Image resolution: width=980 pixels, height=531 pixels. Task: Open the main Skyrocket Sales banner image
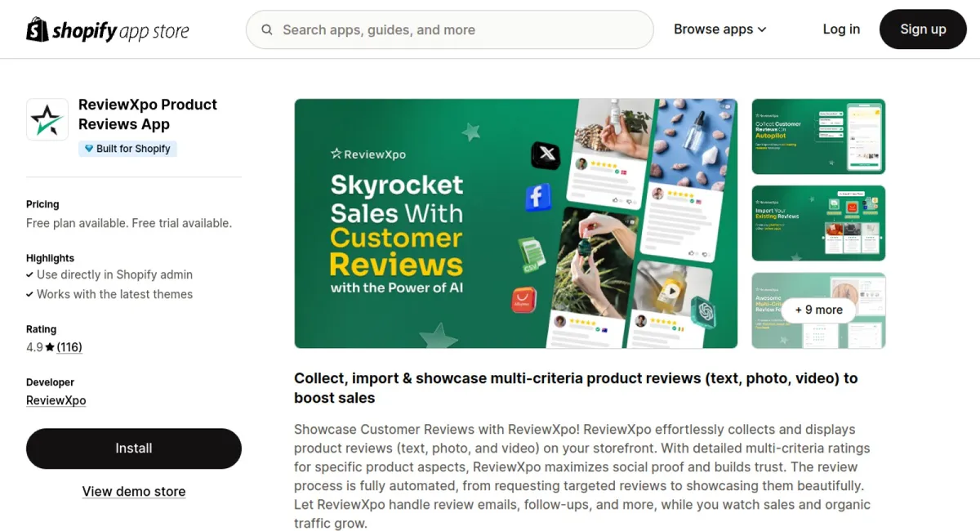[x=516, y=224]
